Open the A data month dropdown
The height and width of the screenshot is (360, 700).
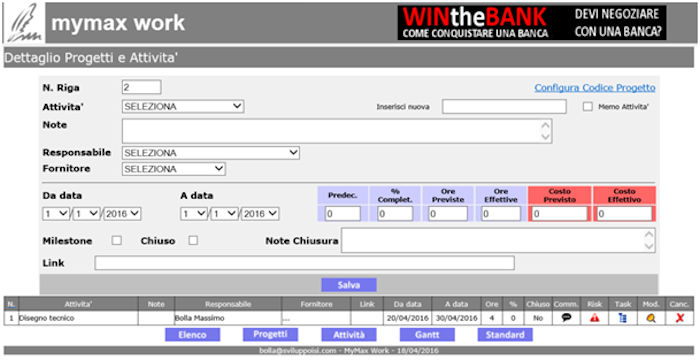(225, 214)
